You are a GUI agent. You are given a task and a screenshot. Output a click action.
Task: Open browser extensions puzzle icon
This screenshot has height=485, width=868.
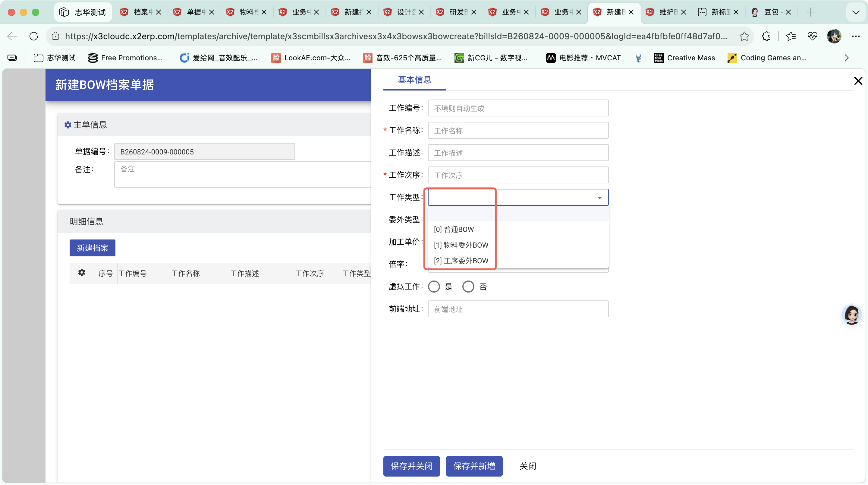point(766,36)
